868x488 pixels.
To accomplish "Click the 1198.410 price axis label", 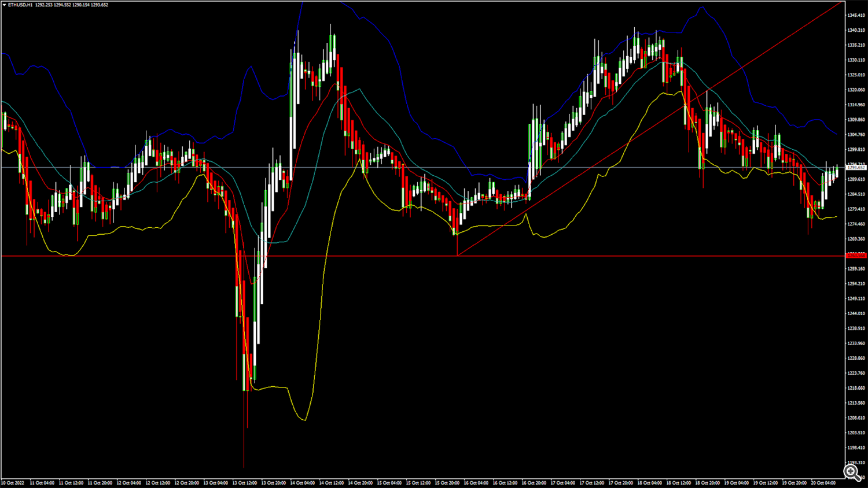I will (x=856, y=448).
